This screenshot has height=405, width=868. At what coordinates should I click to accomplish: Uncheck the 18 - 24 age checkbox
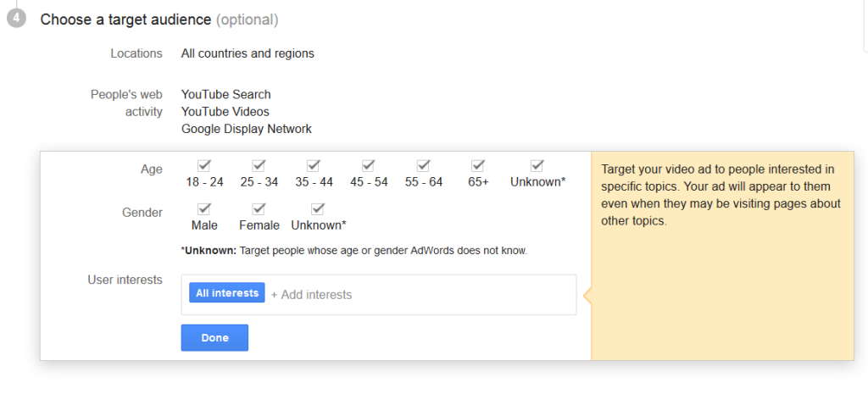(x=204, y=165)
